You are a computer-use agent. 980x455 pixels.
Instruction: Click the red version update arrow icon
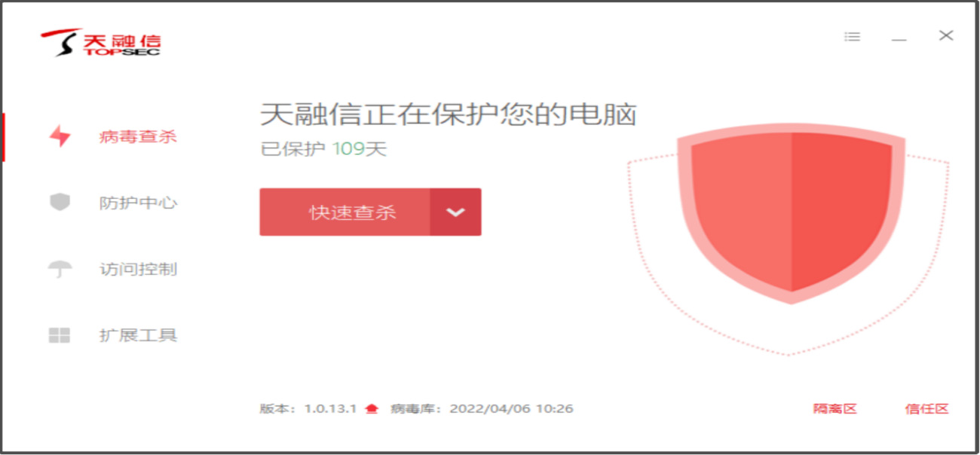pos(371,409)
